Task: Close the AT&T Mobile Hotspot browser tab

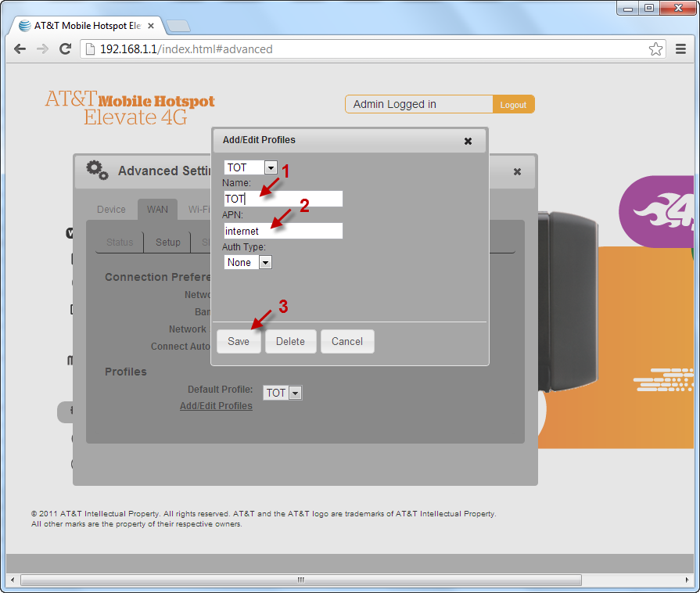Action: pos(151,26)
